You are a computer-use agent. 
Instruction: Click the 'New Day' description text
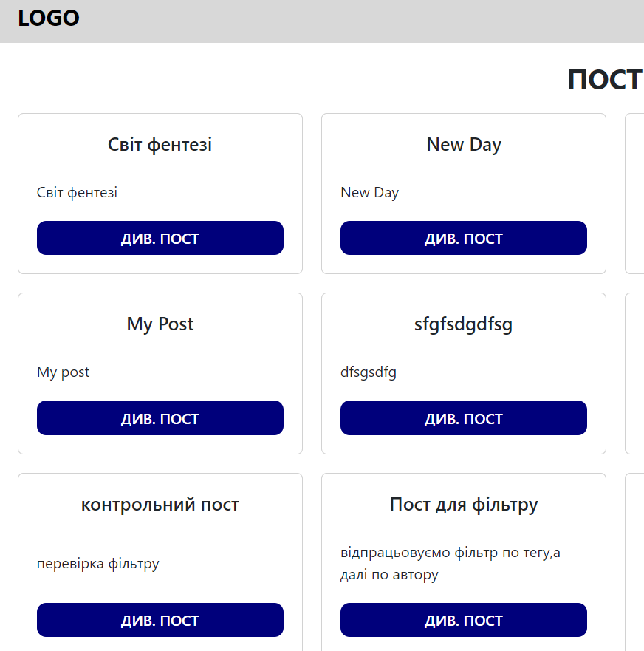point(370,193)
